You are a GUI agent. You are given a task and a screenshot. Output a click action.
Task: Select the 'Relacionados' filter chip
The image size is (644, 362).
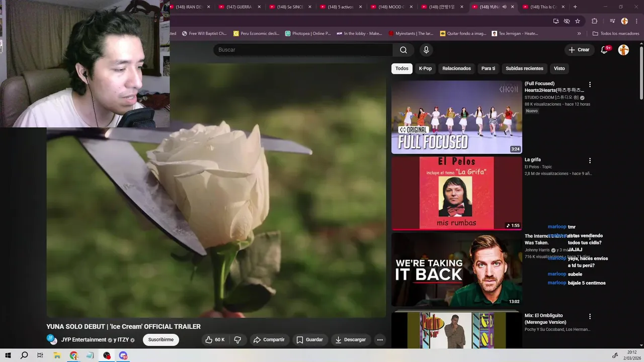point(456,68)
